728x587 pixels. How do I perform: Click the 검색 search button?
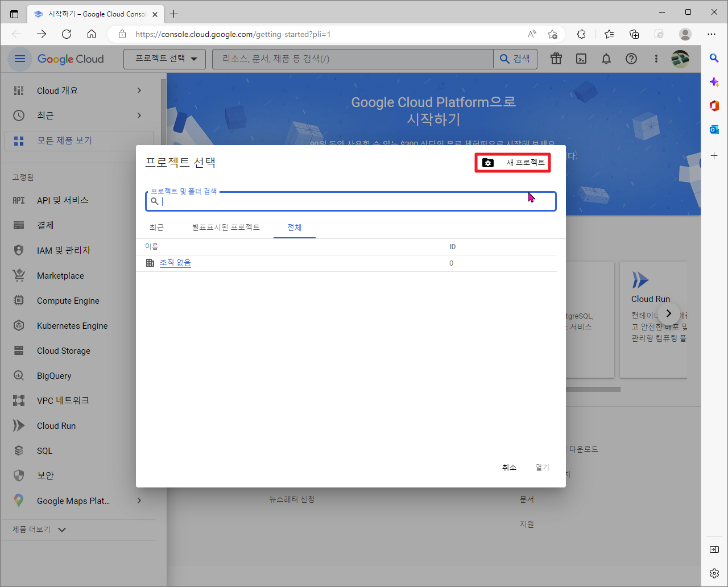click(515, 59)
